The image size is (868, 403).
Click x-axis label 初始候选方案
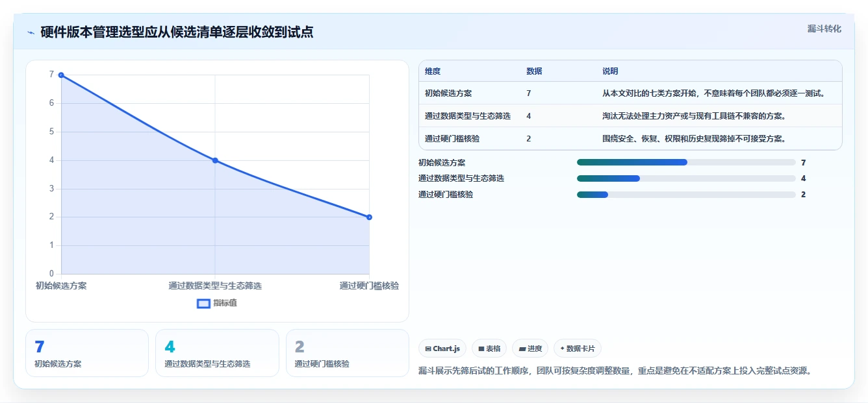[x=61, y=286]
